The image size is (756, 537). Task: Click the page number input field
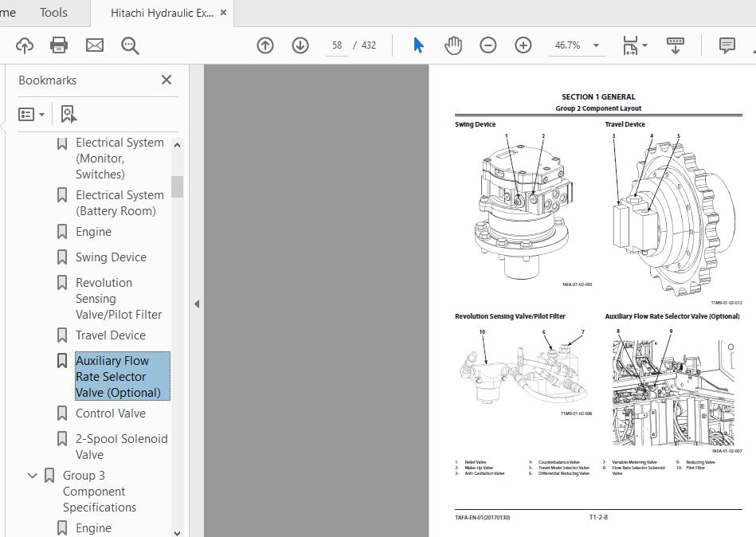(x=337, y=45)
